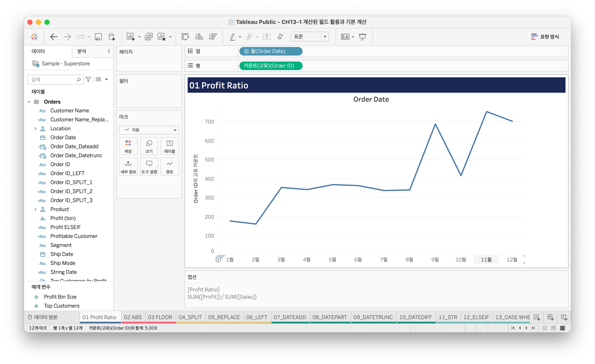Click the Month(Order Date) pill in columns
Screen dimensions: 595x364
tap(270, 51)
